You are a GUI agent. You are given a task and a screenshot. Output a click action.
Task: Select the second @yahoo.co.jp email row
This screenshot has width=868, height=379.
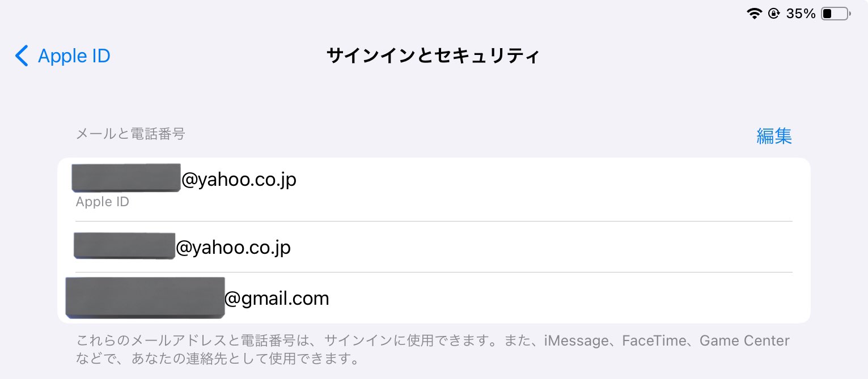pos(434,247)
